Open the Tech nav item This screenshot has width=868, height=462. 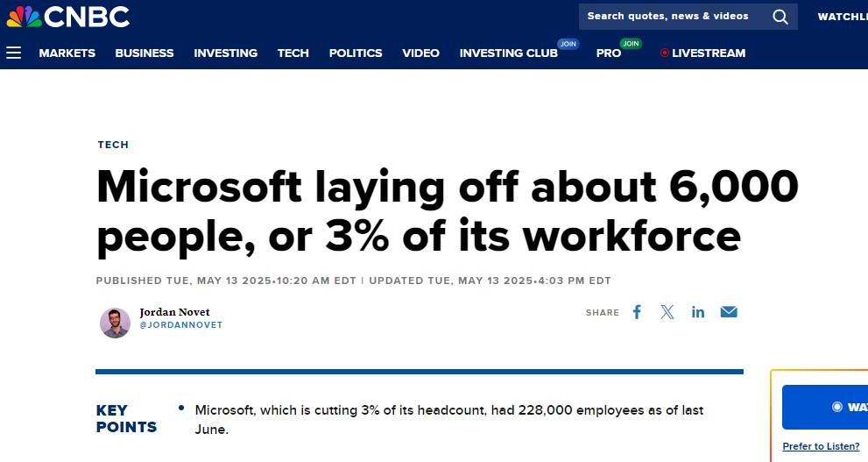[x=293, y=53]
